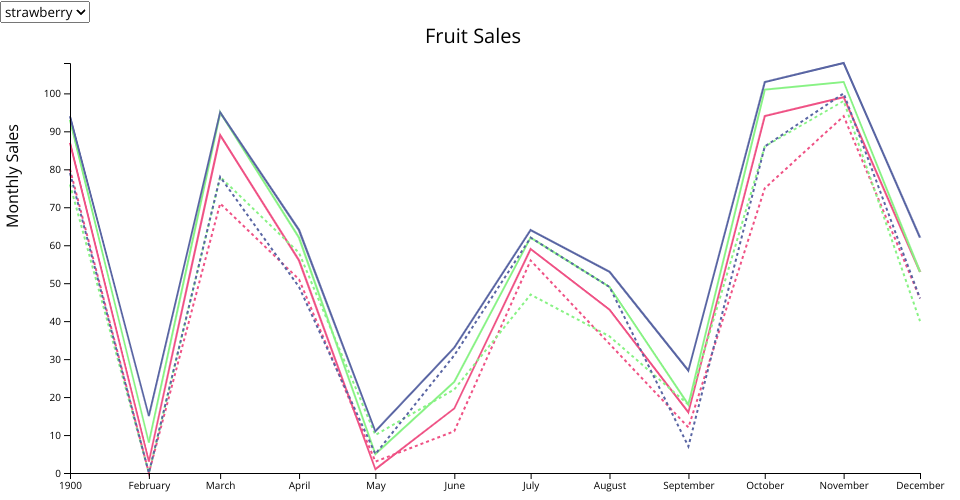Select the May x-axis label
This screenshot has width=960, height=500.
375,486
